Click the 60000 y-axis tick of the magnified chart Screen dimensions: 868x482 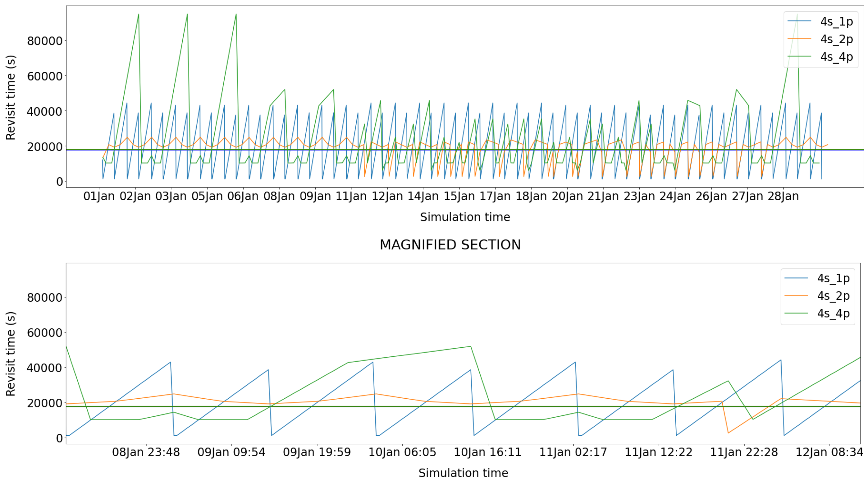[45, 333]
